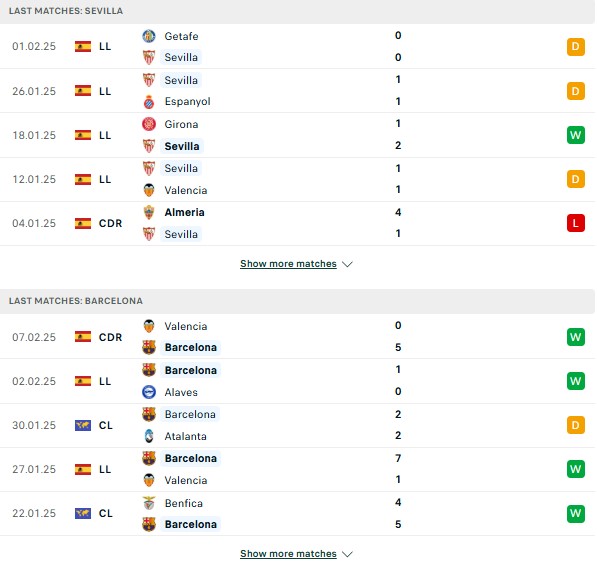The width and height of the screenshot is (597, 575).
Task: Click the Almeria club crest icon
Action: (149, 212)
